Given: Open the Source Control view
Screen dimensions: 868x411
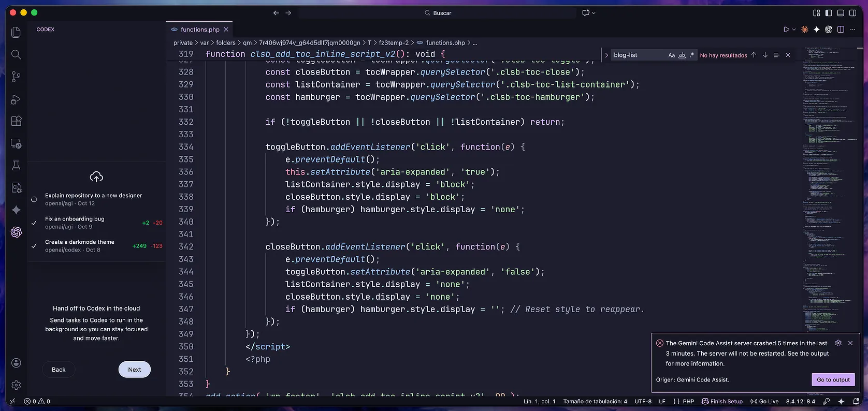Looking at the screenshot, I should pos(16,77).
